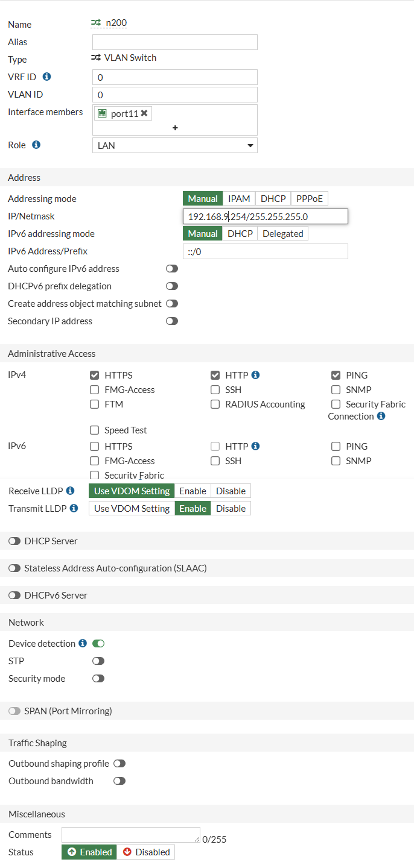Screen dimensions: 414x868
Task: Click the Receive LLDP info icon
Action: coord(70,491)
